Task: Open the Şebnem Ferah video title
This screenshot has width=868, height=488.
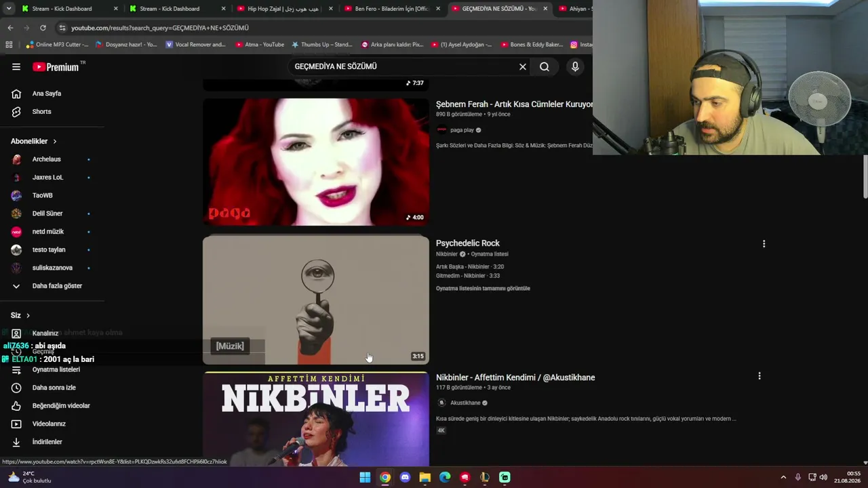Action: (x=514, y=104)
